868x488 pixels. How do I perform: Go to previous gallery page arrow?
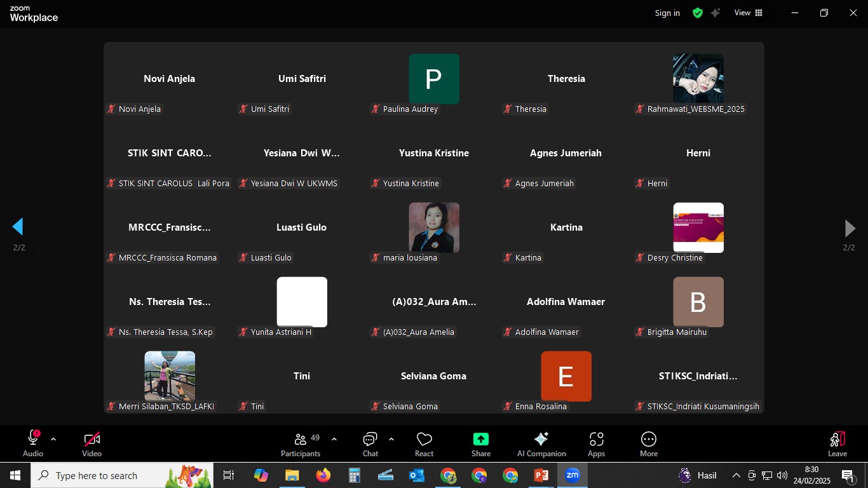pyautogui.click(x=18, y=227)
